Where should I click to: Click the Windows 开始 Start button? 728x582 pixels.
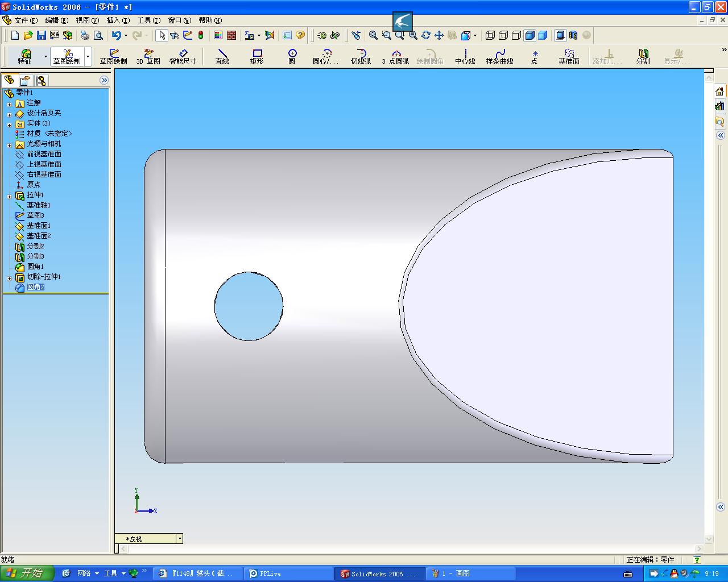tap(27, 573)
